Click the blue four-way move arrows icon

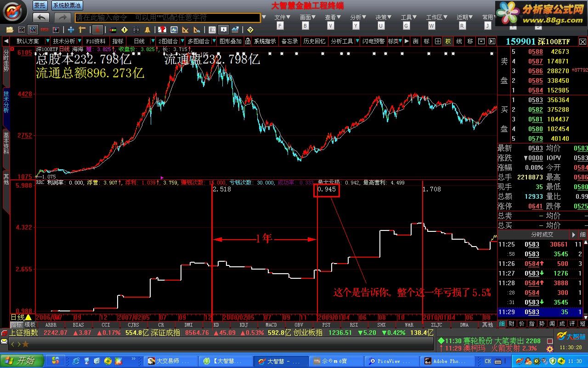point(71,30)
